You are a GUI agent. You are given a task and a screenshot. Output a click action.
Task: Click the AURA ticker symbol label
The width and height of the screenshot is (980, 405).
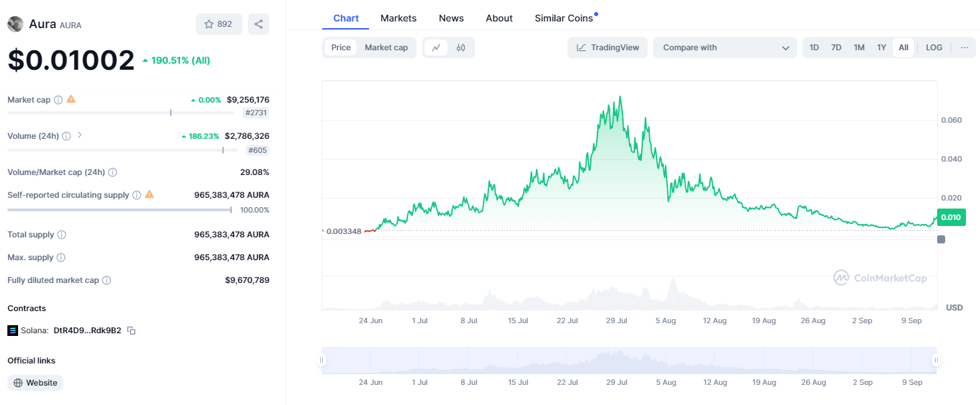click(x=71, y=25)
